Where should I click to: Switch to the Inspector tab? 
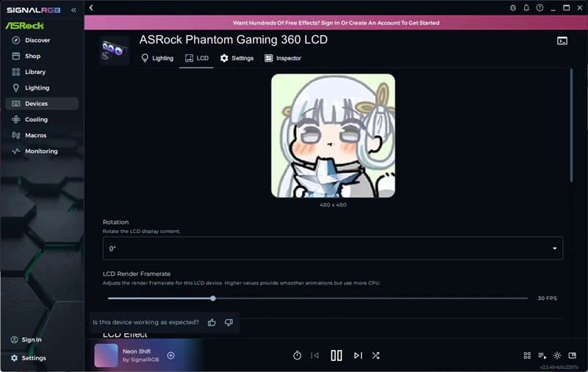(x=283, y=58)
